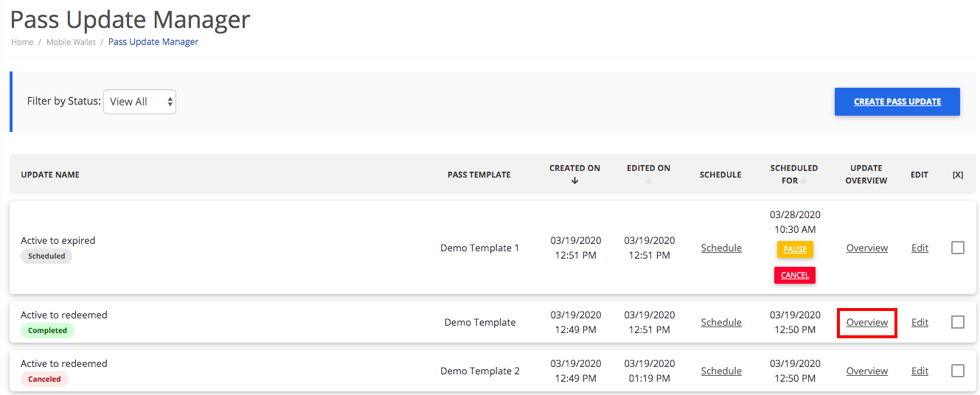Edit the Active to expired update

click(920, 248)
